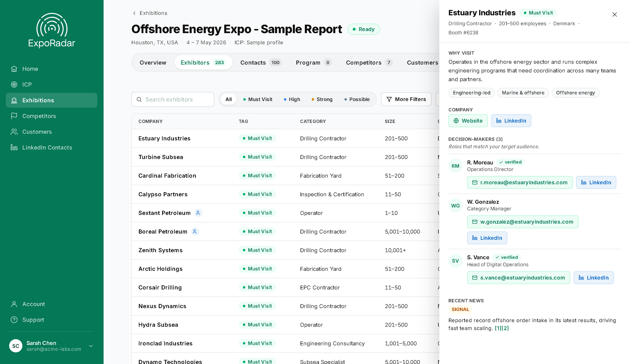Screen dimensions: 630x364
Task: Switch to the Contacts tab
Action: pyautogui.click(x=261, y=63)
